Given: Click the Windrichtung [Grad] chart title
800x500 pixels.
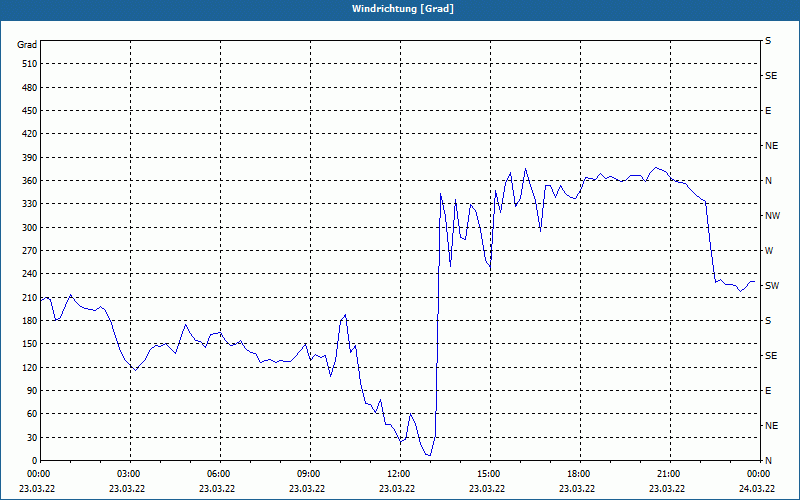Looking at the screenshot, I should [403, 9].
